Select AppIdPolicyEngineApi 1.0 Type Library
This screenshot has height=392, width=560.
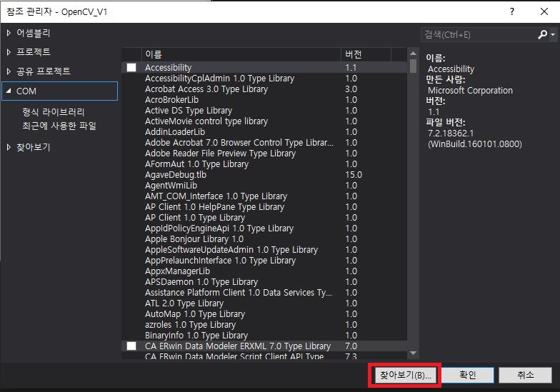click(264, 228)
